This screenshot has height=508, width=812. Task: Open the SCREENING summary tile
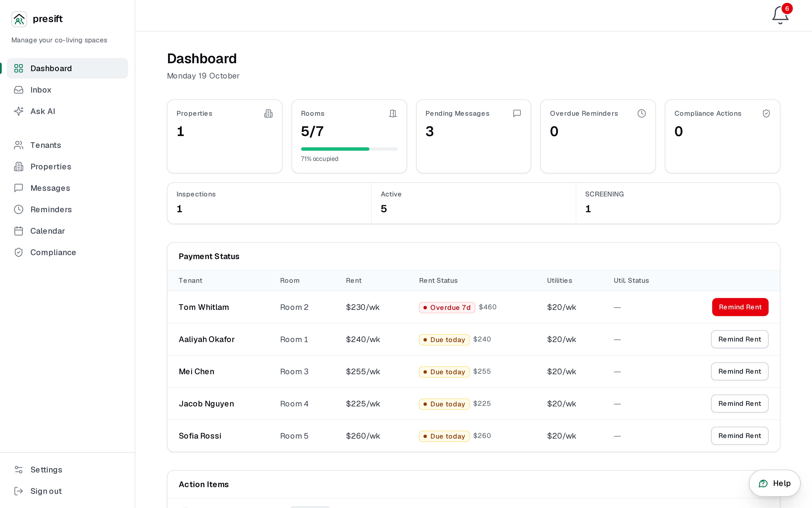(x=678, y=203)
